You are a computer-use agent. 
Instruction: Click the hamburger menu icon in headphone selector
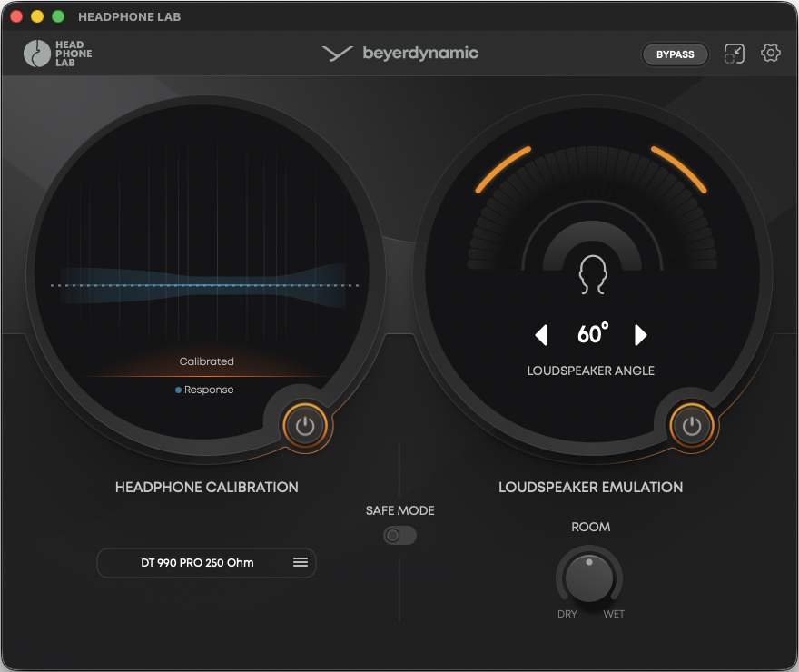[301, 562]
